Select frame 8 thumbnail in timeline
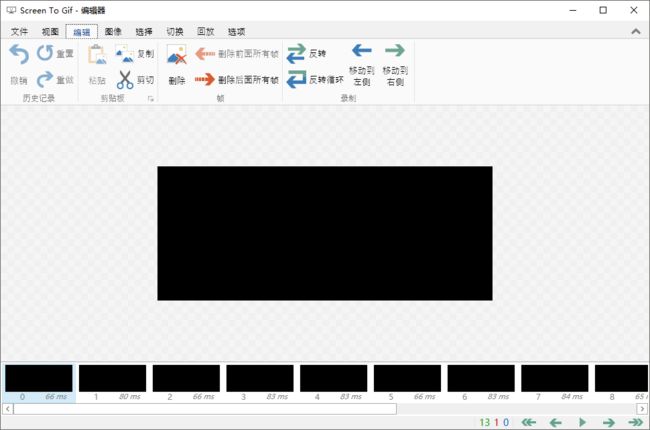The image size is (650, 430). [x=621, y=378]
